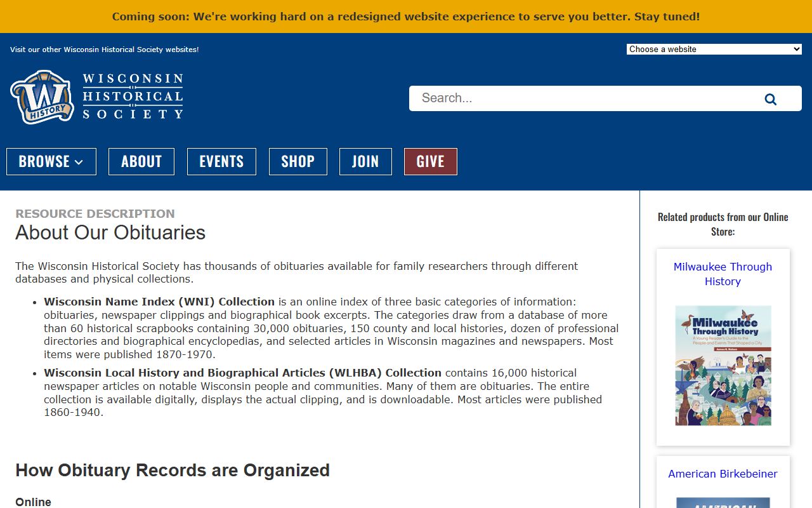The image size is (812, 508).
Task: Go to the Events page
Action: coord(221,161)
